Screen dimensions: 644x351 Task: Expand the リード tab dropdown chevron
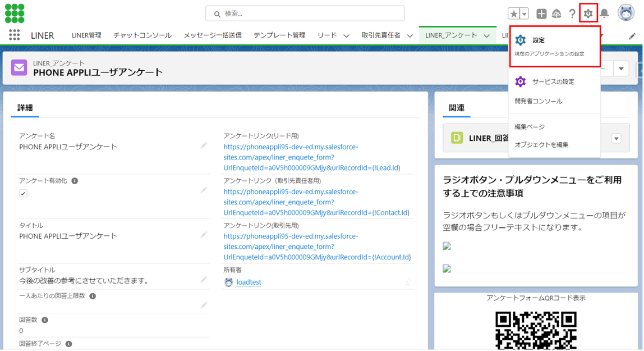[x=346, y=36]
